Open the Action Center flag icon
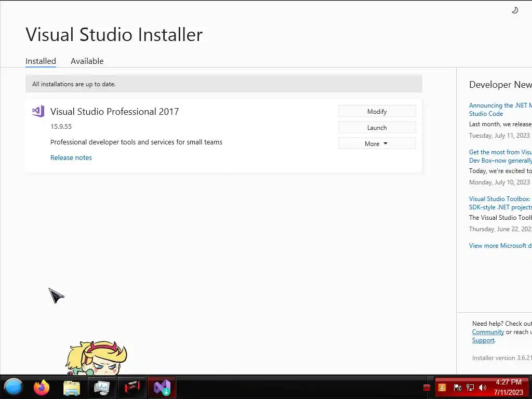 457,388
